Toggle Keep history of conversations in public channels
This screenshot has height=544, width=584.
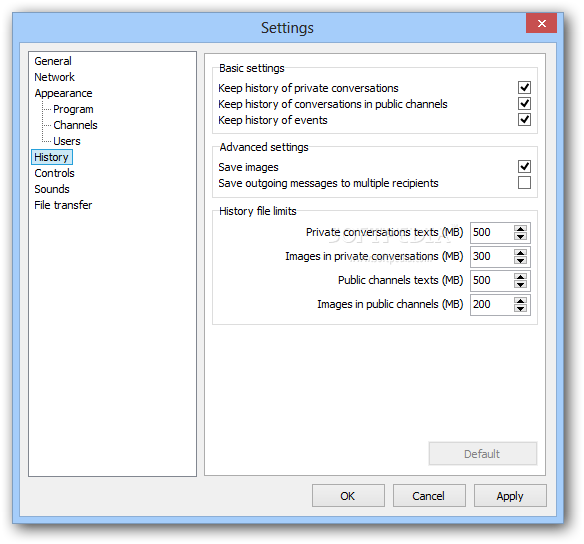(524, 104)
